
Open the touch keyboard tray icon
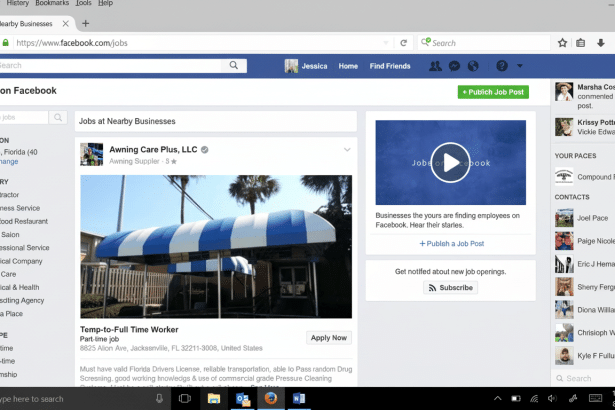[x=595, y=399]
